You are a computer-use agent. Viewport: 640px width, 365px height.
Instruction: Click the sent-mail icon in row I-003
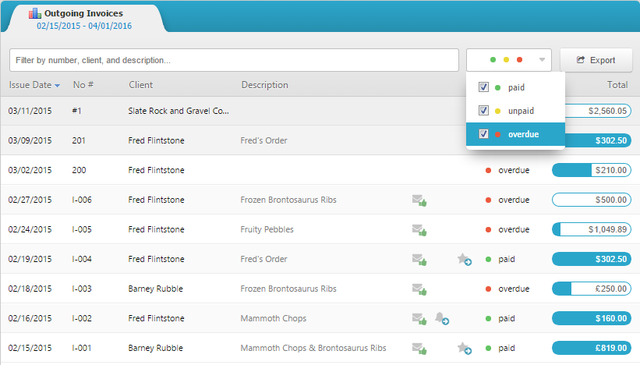419,289
